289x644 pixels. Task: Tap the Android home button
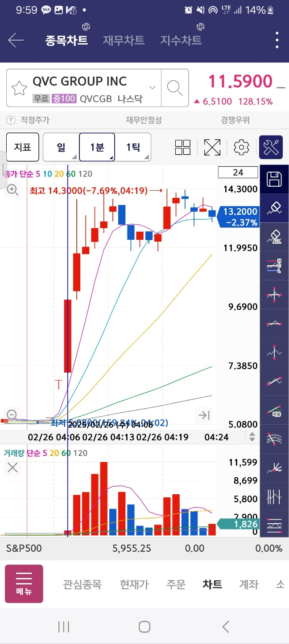click(x=144, y=627)
